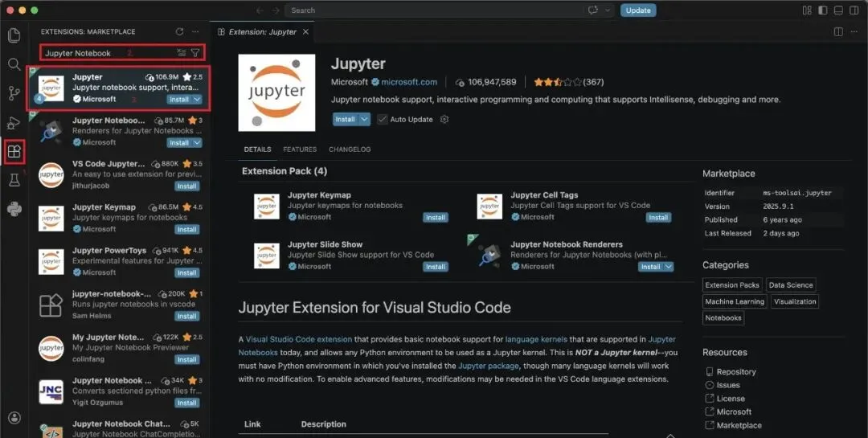The height and width of the screenshot is (438, 868).
Task: Switch to the CHANGELOG tab
Action: coord(350,149)
